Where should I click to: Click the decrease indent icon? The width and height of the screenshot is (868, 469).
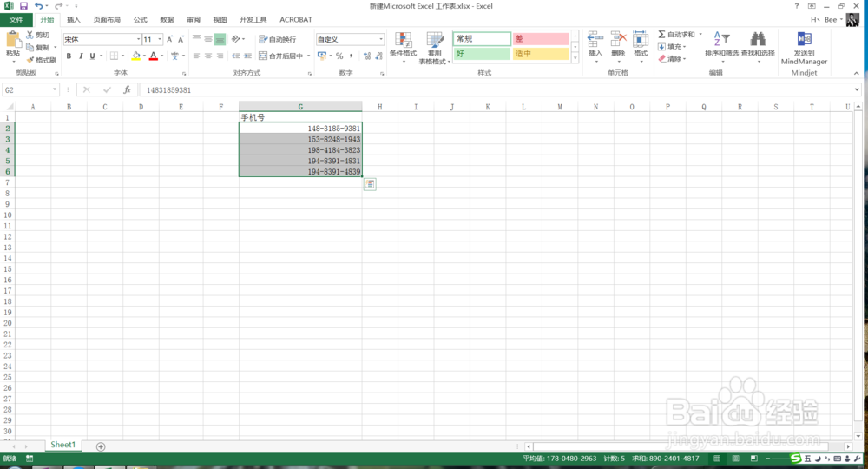(x=236, y=56)
